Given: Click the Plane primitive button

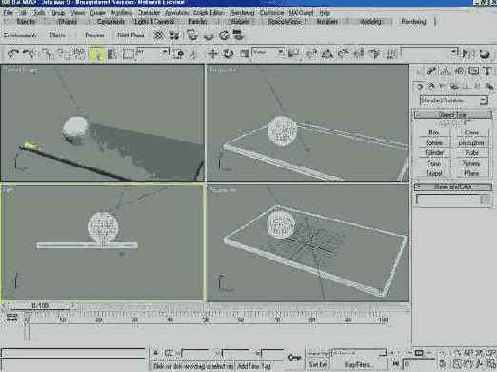Looking at the screenshot, I should pos(471,173).
